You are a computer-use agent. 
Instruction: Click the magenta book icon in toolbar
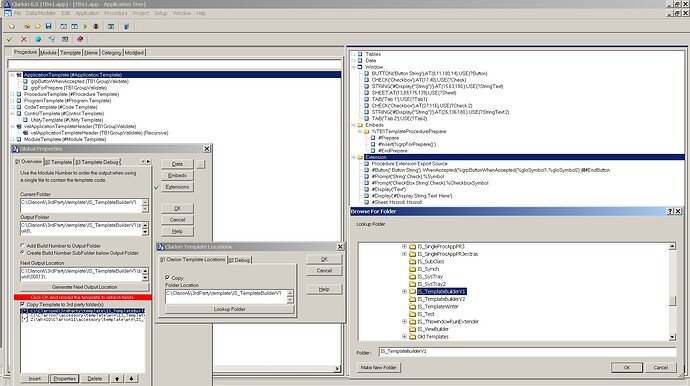tap(80, 39)
